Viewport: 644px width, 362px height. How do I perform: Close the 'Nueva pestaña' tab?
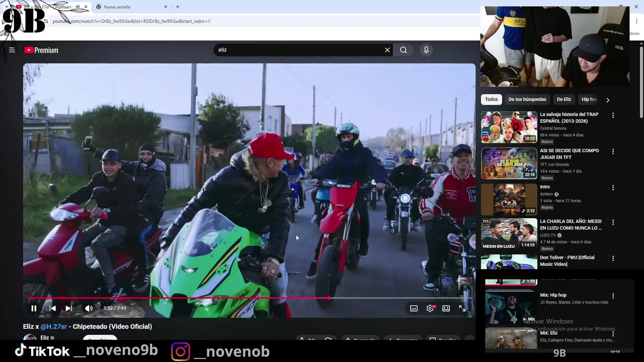166,7
